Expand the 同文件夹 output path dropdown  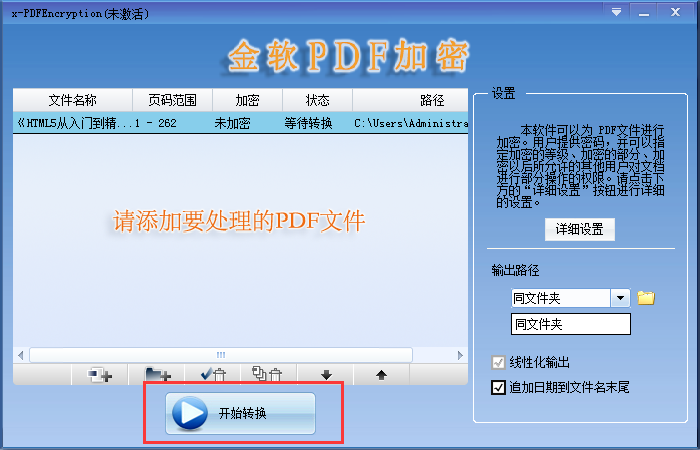tap(620, 298)
